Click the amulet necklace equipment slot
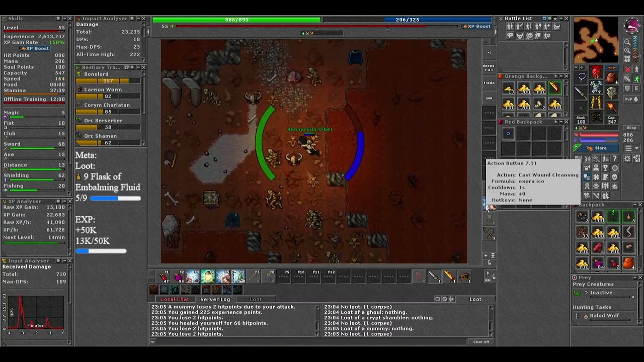This screenshot has width=644, height=362. (582, 78)
